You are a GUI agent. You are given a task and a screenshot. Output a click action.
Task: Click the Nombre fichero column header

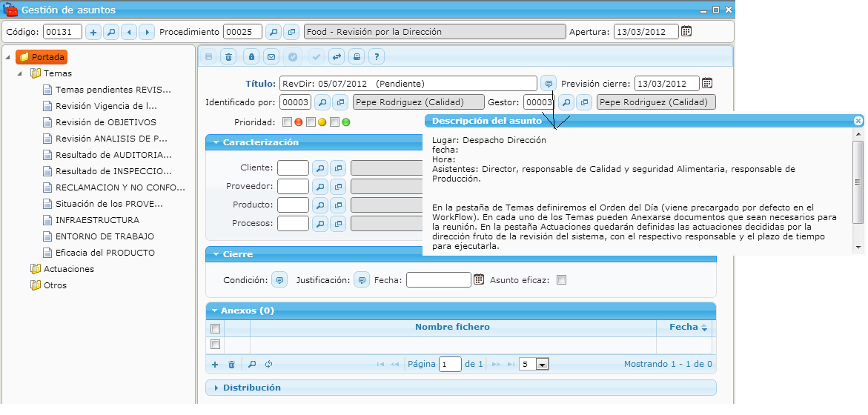click(x=453, y=327)
